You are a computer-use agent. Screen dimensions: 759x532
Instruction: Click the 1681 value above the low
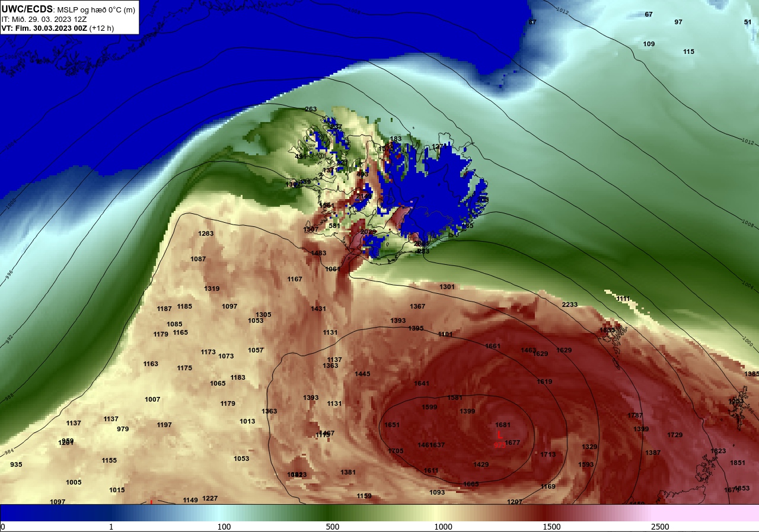click(503, 425)
